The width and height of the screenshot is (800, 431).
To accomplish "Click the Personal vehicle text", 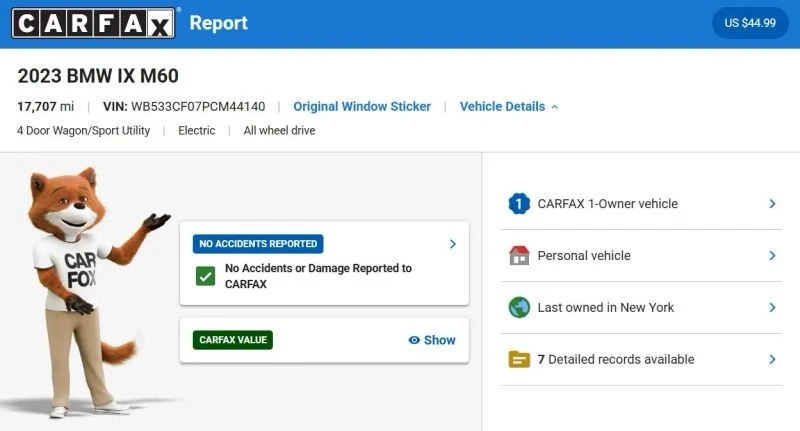I will [x=584, y=256].
